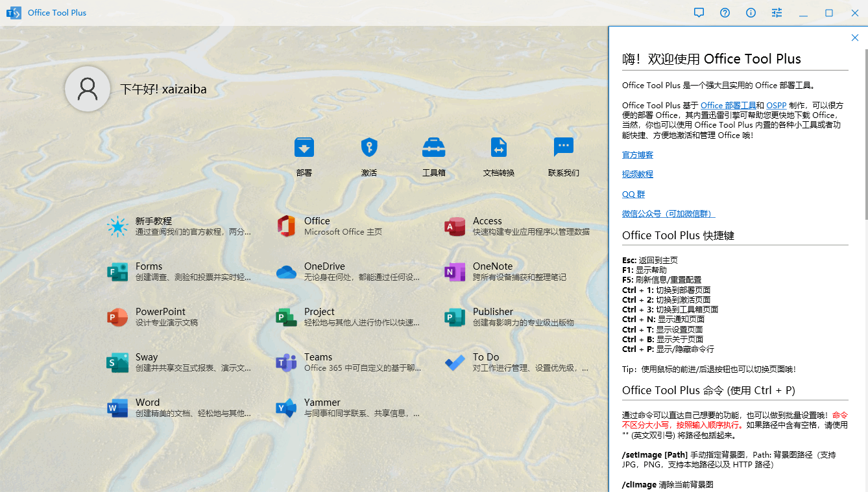868x492 pixels.
Task: Click the 'F5: 刷新信息/重置配置' shortcut line
Action: tap(662, 279)
